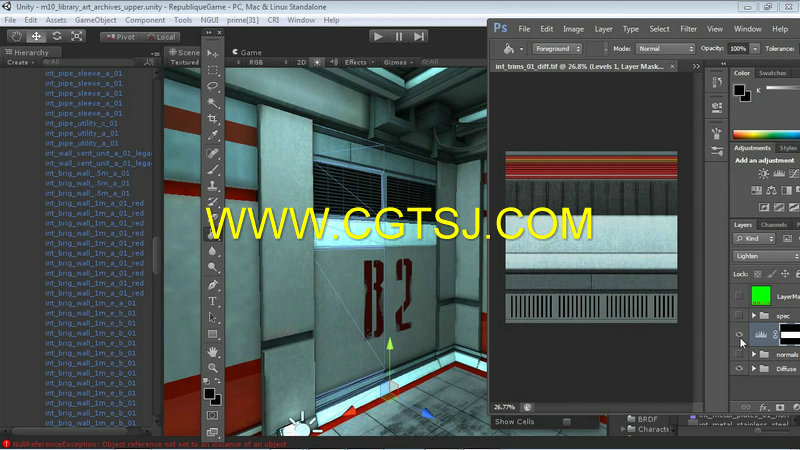800x450 pixels.
Task: Select the Eyedropper tool
Action: pyautogui.click(x=213, y=135)
